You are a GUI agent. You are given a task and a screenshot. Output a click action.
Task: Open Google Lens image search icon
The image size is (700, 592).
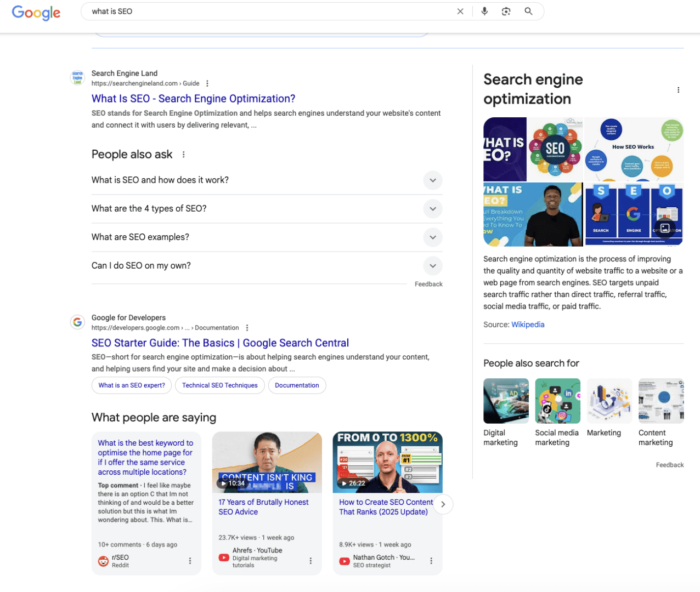coord(506,12)
